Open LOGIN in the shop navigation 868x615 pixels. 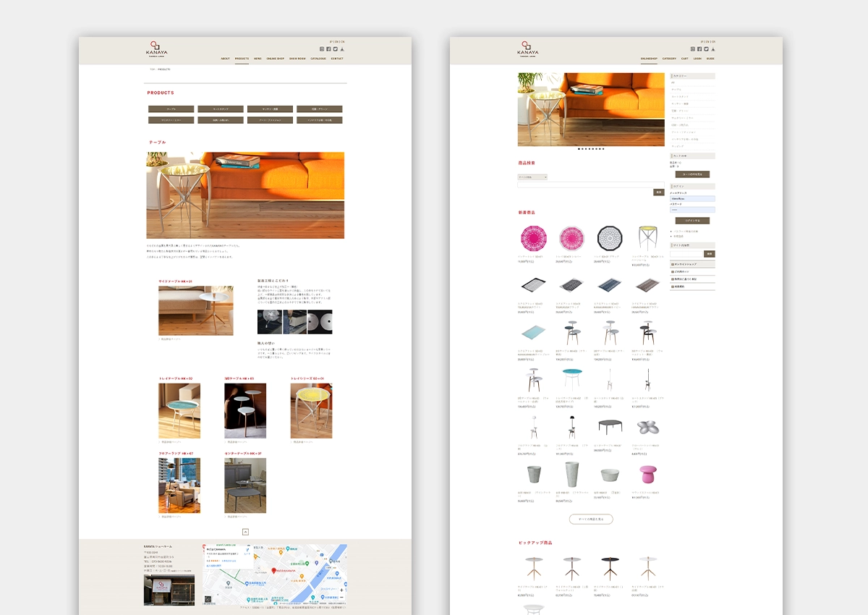[x=697, y=59]
